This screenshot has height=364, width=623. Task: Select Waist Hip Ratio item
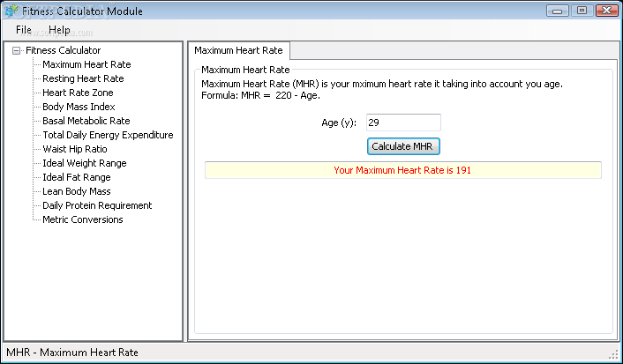point(75,149)
